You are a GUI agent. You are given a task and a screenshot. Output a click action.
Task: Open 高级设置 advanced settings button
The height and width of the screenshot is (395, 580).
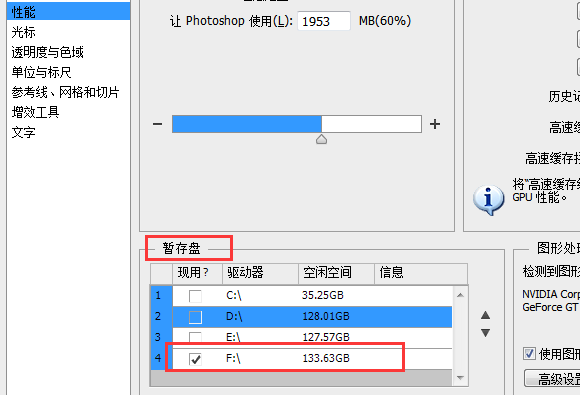[x=552, y=378]
